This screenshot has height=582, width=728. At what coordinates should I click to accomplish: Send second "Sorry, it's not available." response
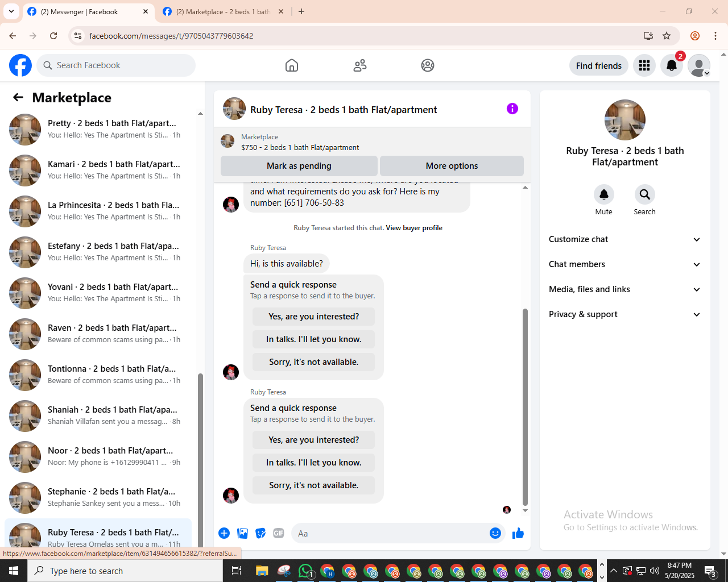click(x=314, y=485)
